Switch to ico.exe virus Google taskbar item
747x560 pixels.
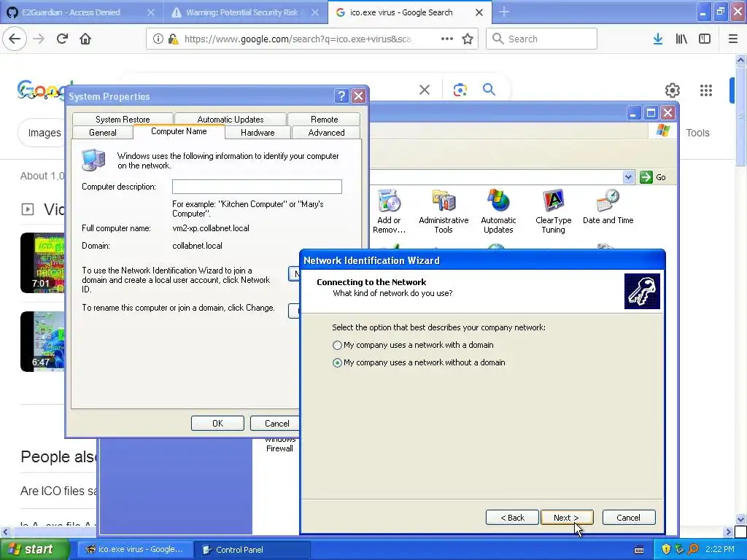pos(134,549)
